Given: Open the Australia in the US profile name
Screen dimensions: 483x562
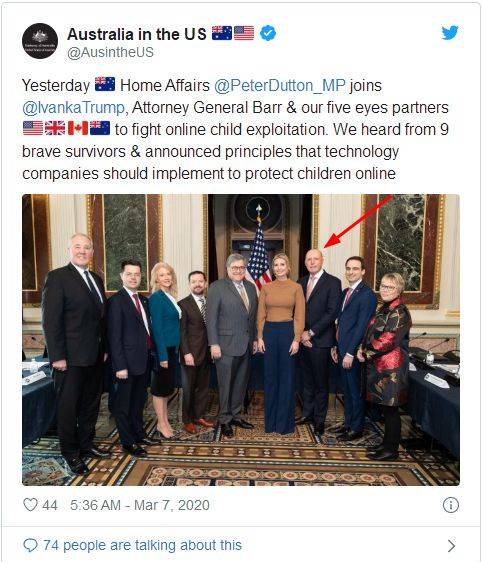Looking at the screenshot, I should (x=137, y=34).
